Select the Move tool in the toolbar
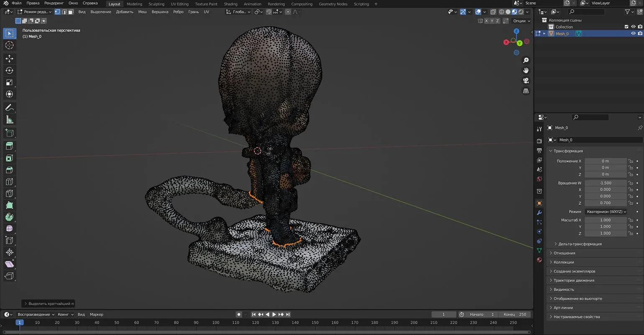Image resolution: width=644 pixels, height=335 pixels. pyautogui.click(x=9, y=59)
